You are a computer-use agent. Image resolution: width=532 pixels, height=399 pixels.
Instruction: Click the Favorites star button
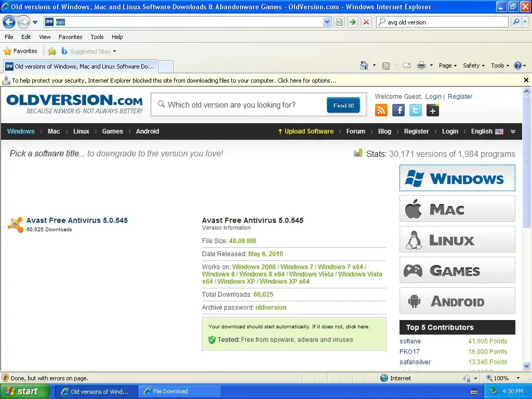[20, 51]
